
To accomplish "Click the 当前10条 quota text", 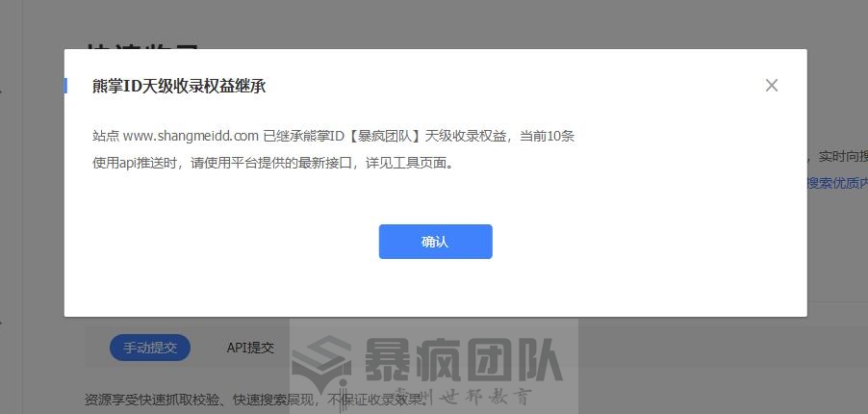I will [x=547, y=137].
